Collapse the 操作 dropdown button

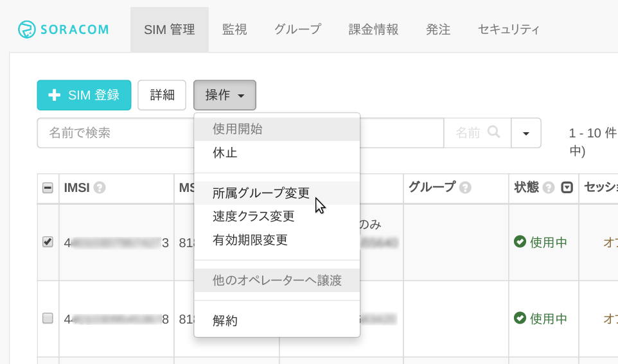(225, 95)
